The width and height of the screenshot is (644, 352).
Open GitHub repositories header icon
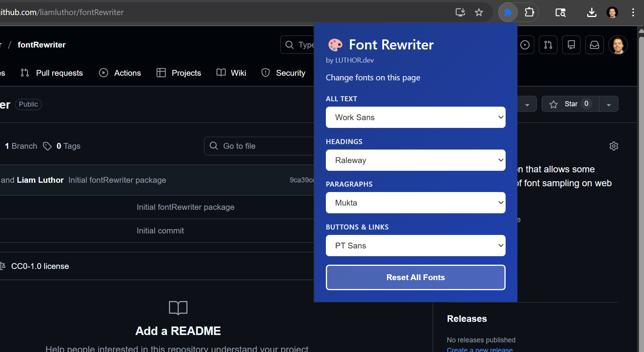(x=571, y=45)
